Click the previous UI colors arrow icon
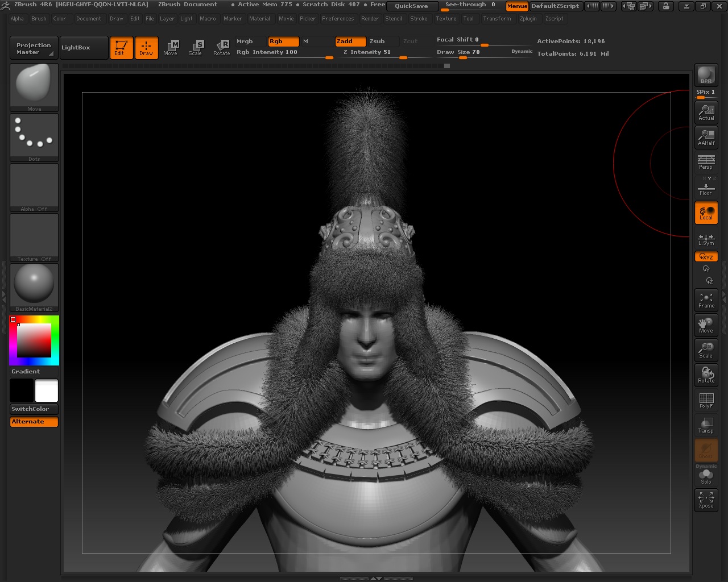Viewport: 728px width, 582px height. 592,6
